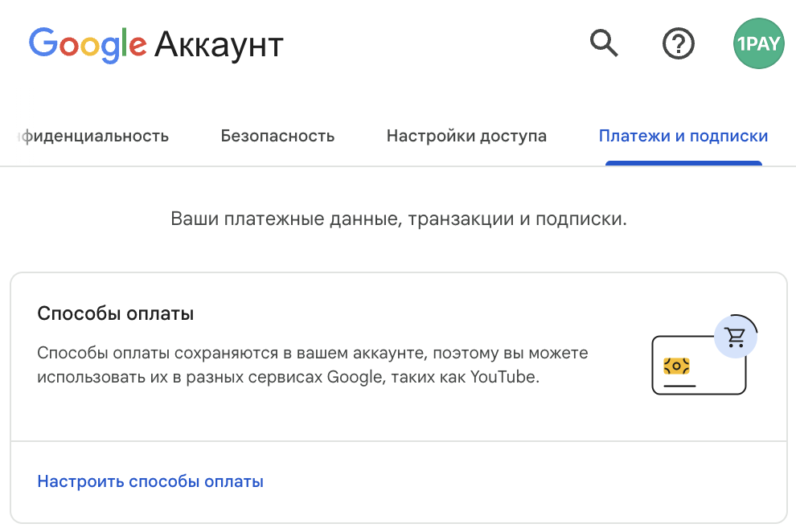Open the 1PAY profile avatar
Viewport: 796px width, 532px height.
tap(758, 43)
